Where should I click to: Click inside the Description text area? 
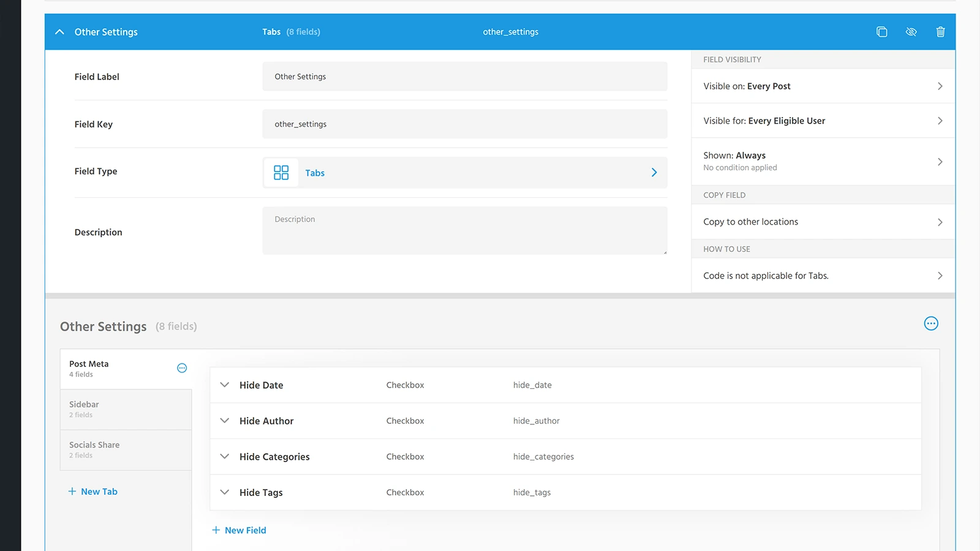[464, 231]
